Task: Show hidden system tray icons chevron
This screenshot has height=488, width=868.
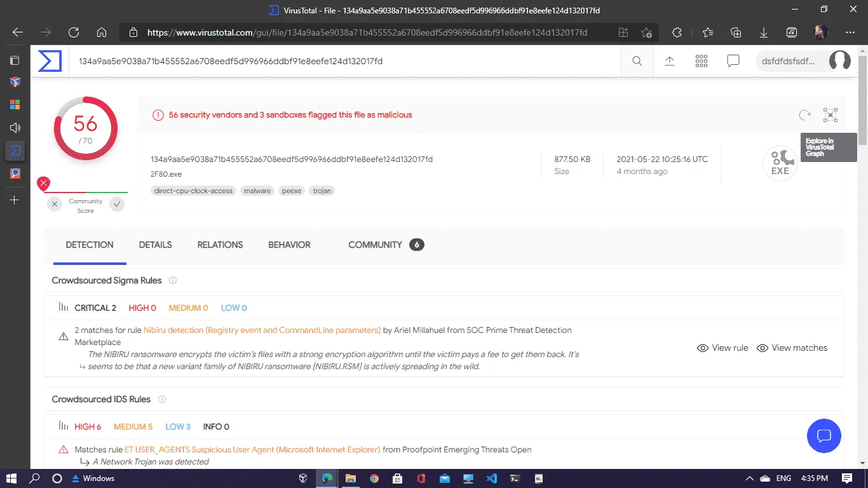Action: (x=748, y=478)
